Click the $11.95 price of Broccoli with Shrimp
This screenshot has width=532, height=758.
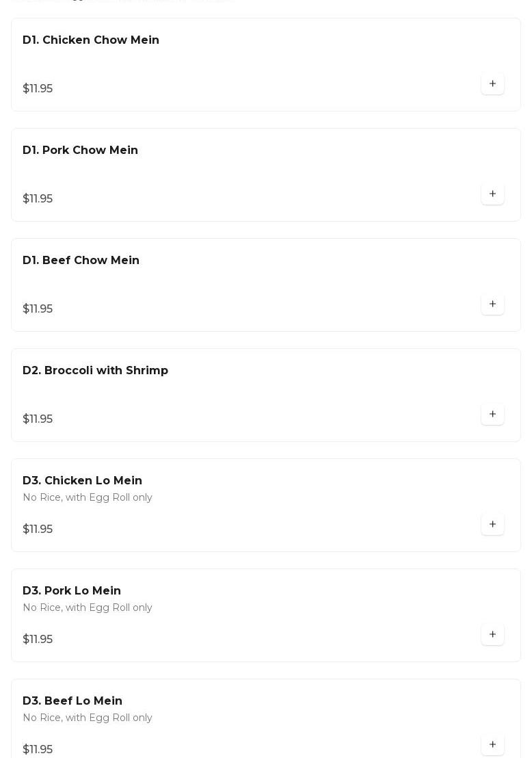point(38,419)
